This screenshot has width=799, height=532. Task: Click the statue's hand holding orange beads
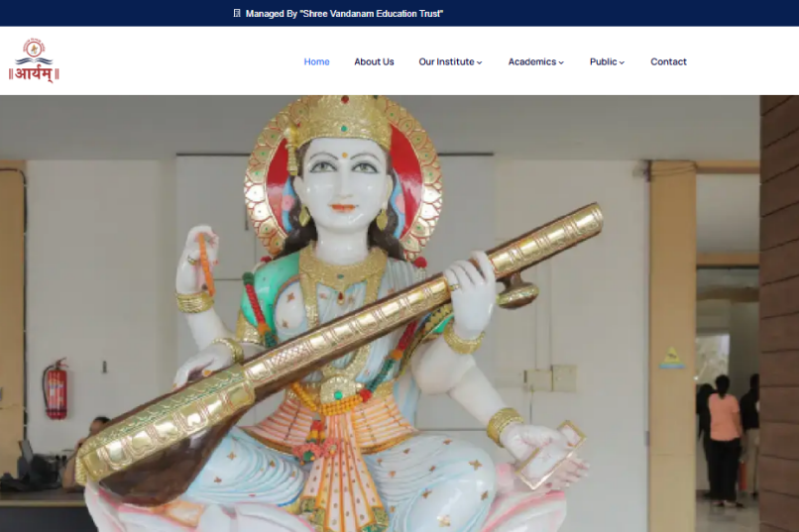(x=200, y=260)
